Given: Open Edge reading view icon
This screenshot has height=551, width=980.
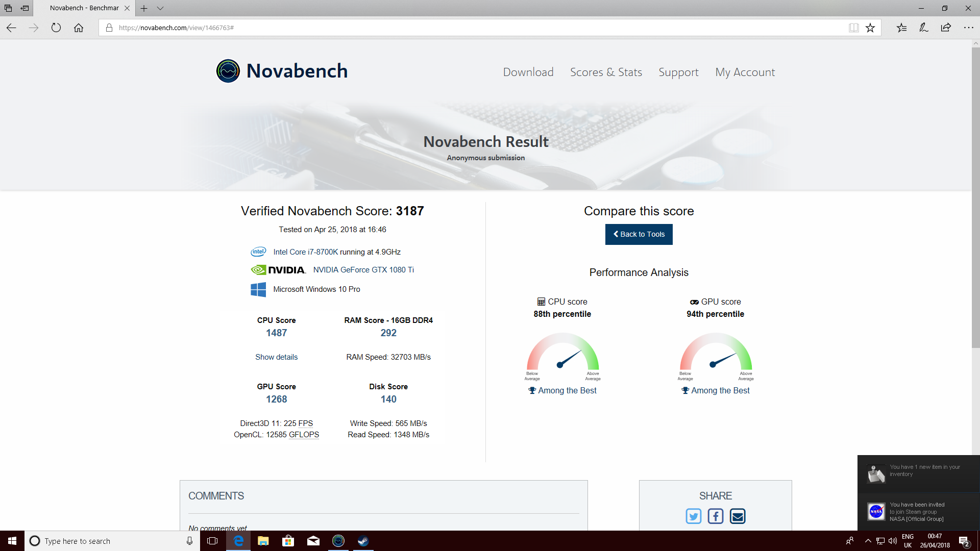Looking at the screenshot, I should tap(853, 28).
